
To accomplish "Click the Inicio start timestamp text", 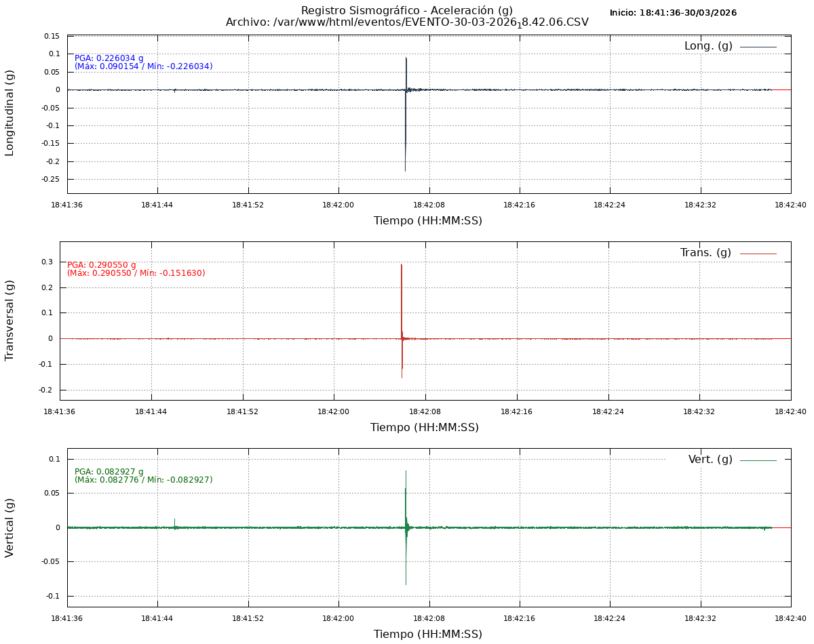I will [x=673, y=13].
